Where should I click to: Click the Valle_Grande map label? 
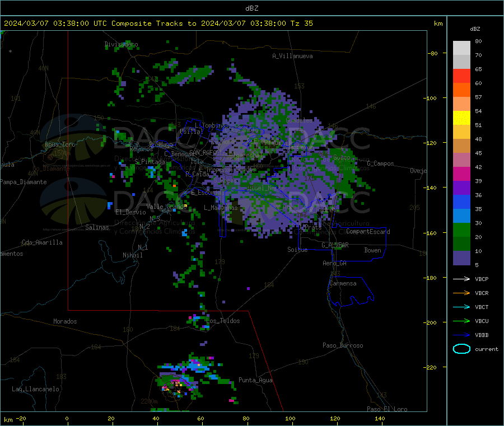coord(167,207)
